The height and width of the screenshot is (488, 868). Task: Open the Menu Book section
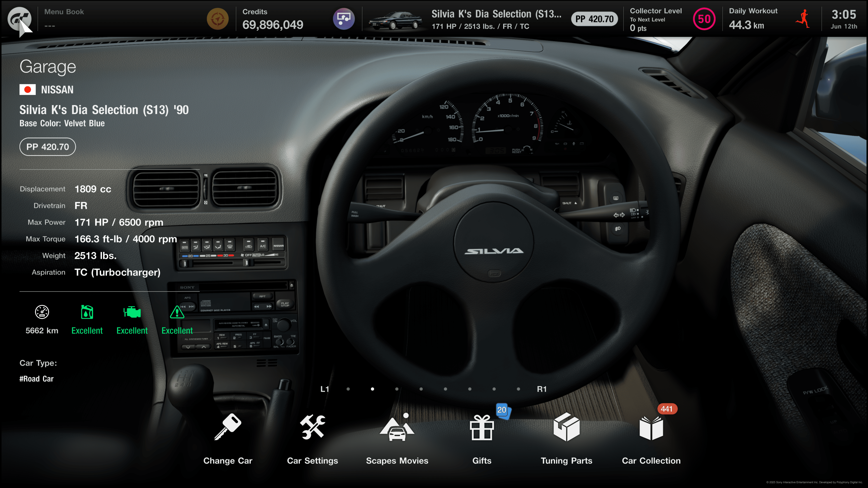(x=64, y=18)
